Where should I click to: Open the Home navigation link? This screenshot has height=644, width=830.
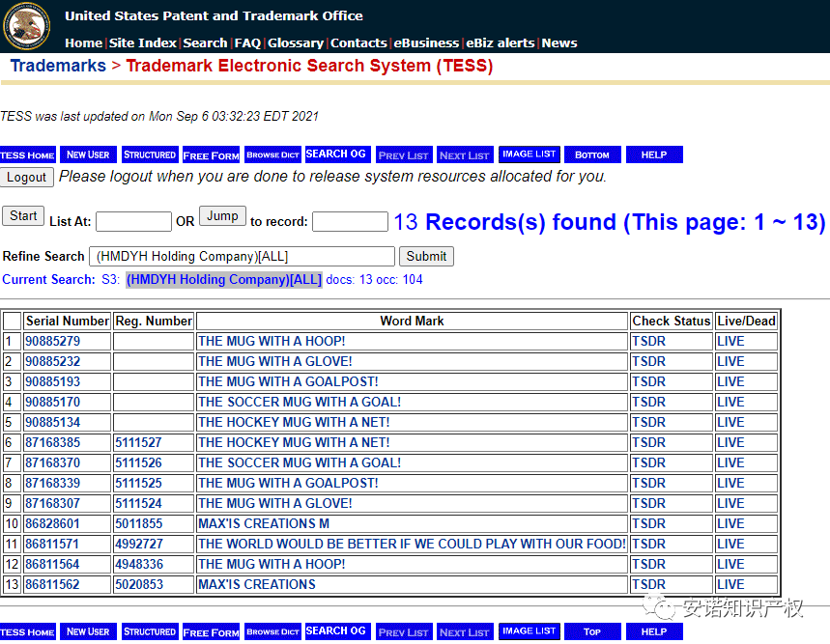84,42
